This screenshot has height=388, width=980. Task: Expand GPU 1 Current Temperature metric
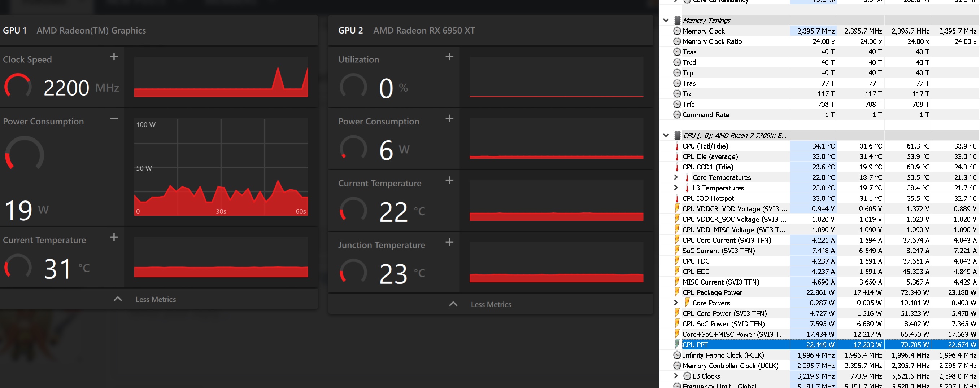(x=114, y=237)
